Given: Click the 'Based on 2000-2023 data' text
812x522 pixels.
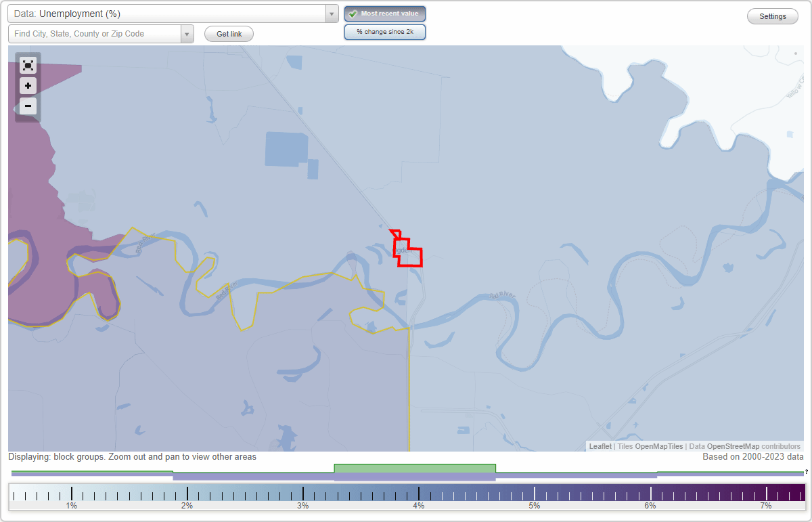Looking at the screenshot, I should pos(753,457).
